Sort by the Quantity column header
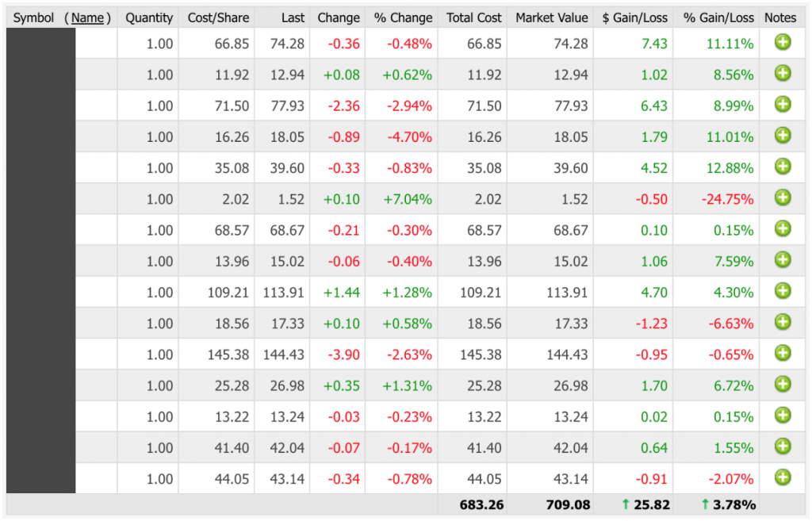This screenshot has height=521, width=812. tap(149, 17)
